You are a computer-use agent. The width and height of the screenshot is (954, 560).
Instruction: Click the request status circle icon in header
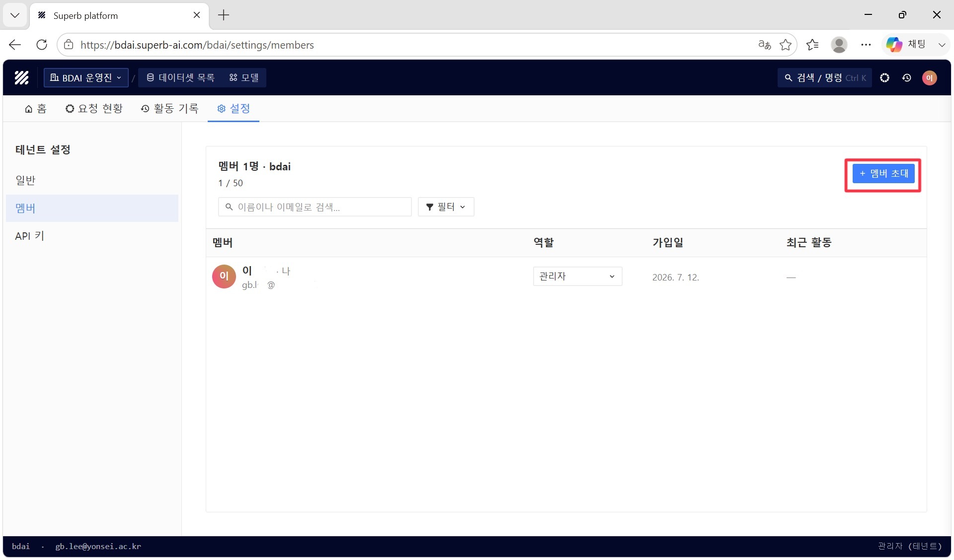click(x=884, y=77)
